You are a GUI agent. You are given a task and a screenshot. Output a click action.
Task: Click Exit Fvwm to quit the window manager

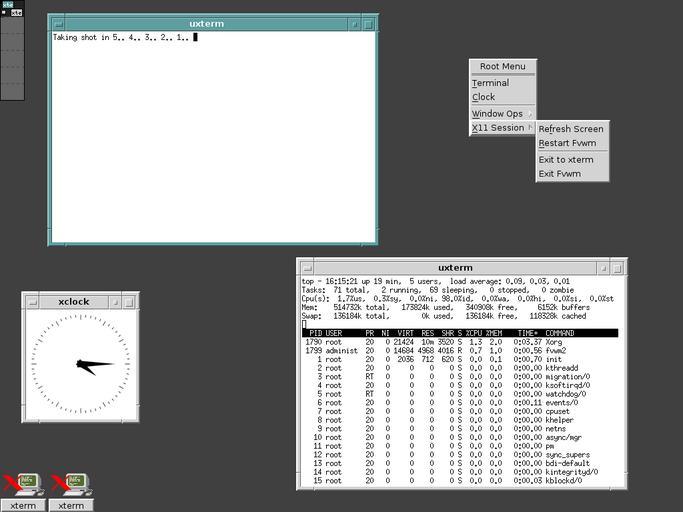click(559, 174)
